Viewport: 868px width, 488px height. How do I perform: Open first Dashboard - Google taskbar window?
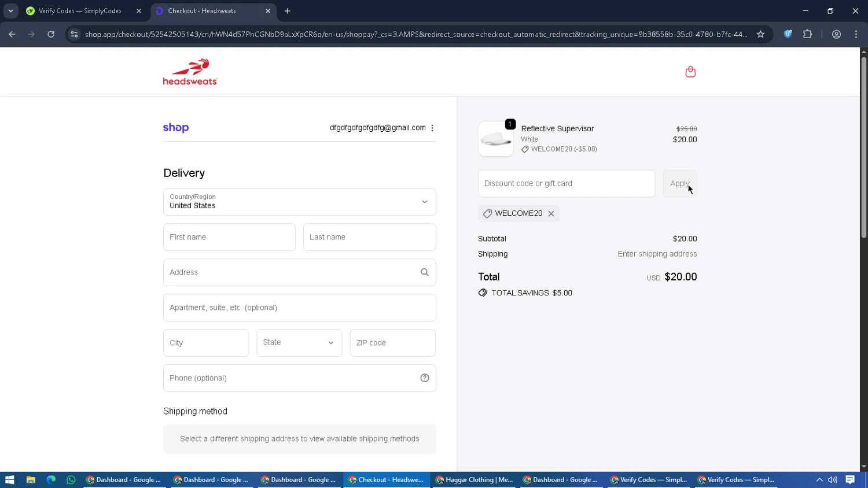coord(123,480)
